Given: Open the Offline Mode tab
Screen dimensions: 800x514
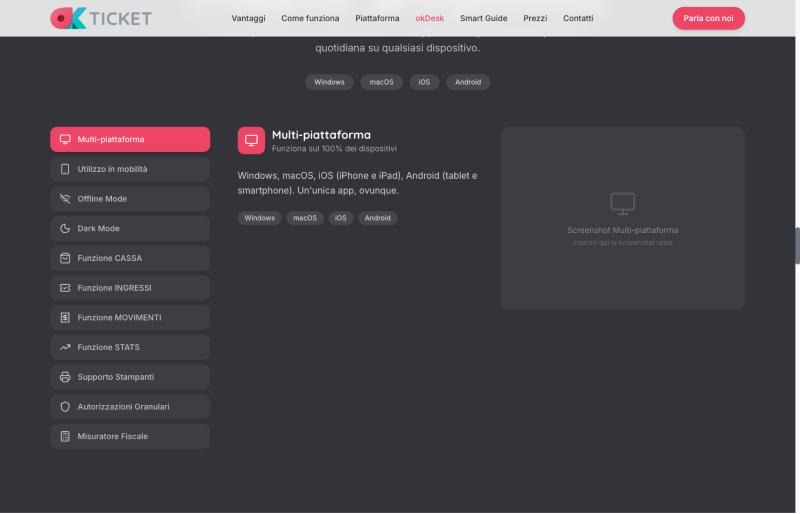Looking at the screenshot, I should click(x=130, y=199).
